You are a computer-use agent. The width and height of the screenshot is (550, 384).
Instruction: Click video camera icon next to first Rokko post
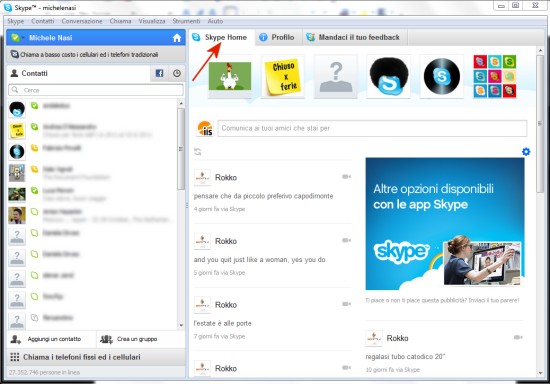click(x=347, y=177)
